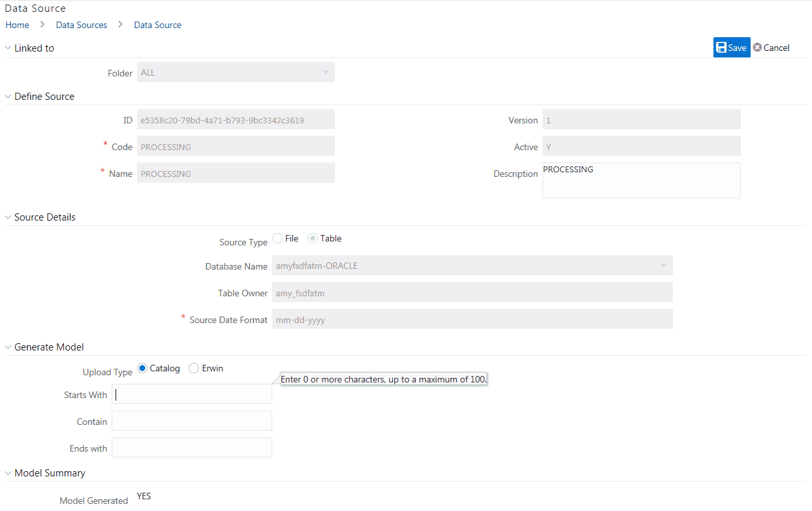Open the Folder dropdown

point(325,72)
